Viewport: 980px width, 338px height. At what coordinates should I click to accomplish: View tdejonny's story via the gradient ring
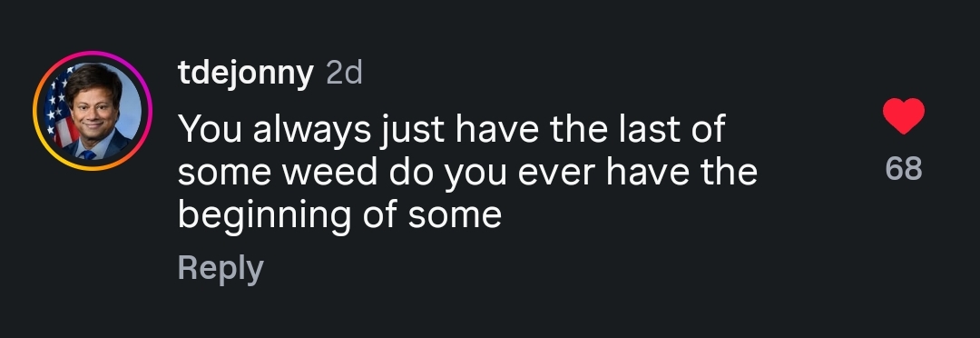pos(93,111)
